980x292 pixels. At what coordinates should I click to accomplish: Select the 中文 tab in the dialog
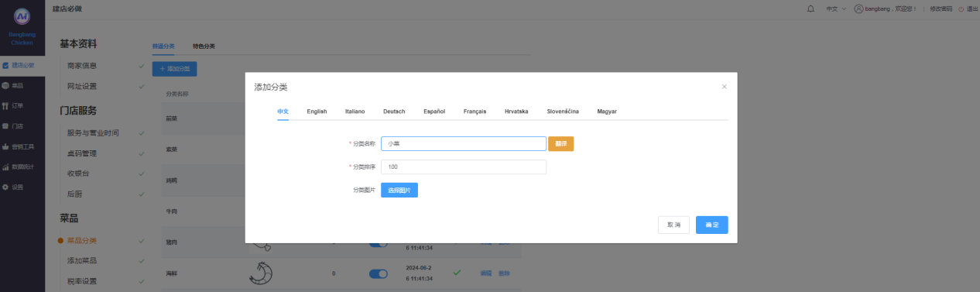point(283,112)
